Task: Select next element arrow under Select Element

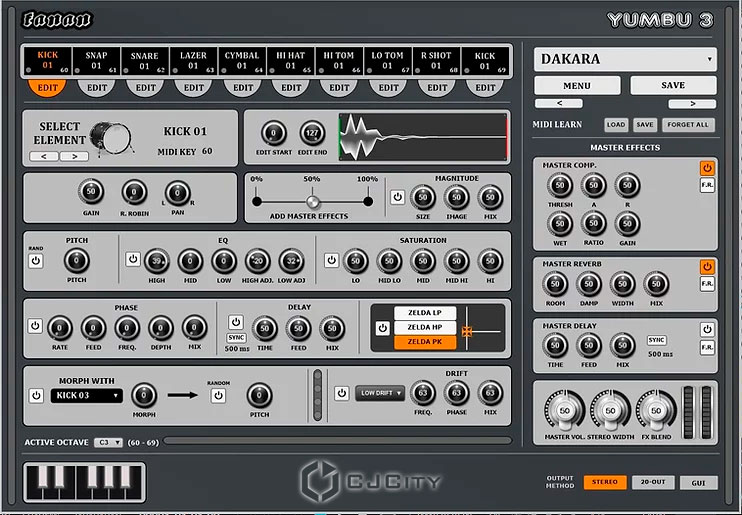Action: pyautogui.click(x=74, y=156)
